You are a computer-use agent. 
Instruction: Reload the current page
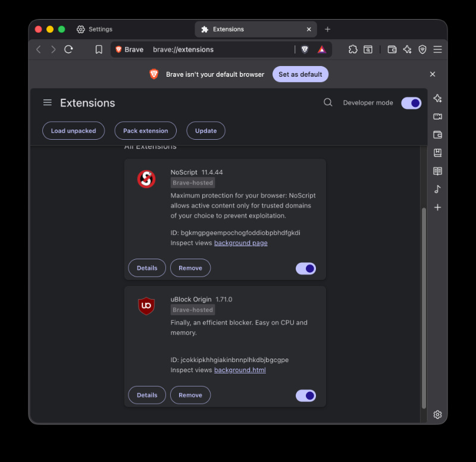point(68,49)
